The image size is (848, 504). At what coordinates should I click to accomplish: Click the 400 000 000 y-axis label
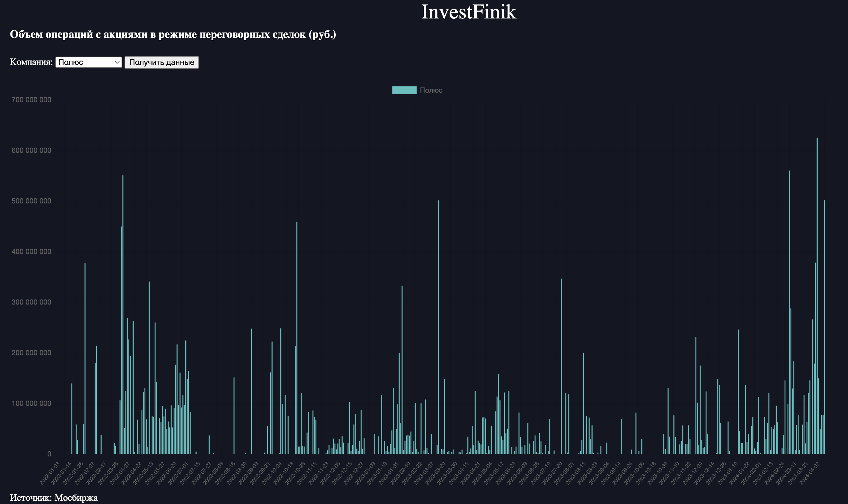31,252
